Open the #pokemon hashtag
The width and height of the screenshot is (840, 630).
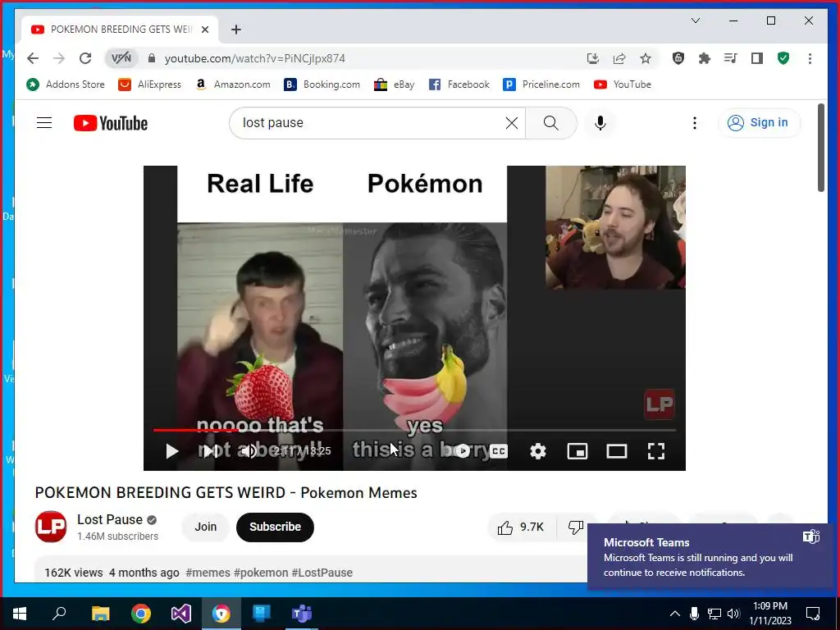[261, 573]
